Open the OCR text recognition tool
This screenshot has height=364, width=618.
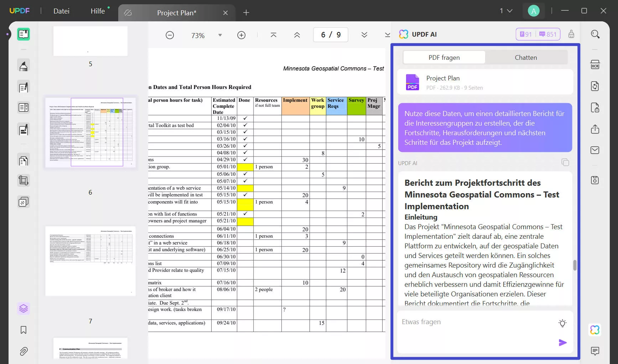(x=595, y=65)
